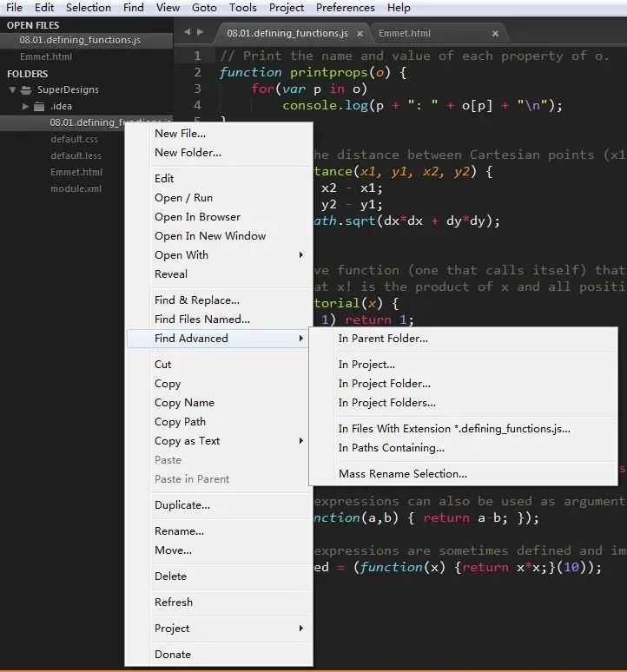Click 'printprops' function name in code
The width and height of the screenshot is (627, 672).
(329, 72)
